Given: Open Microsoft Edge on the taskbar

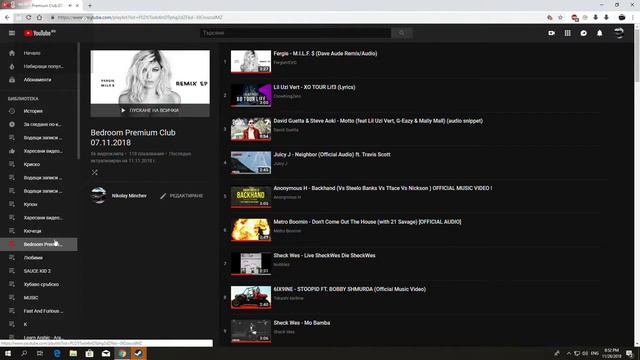Looking at the screenshot, I should [x=57, y=353].
